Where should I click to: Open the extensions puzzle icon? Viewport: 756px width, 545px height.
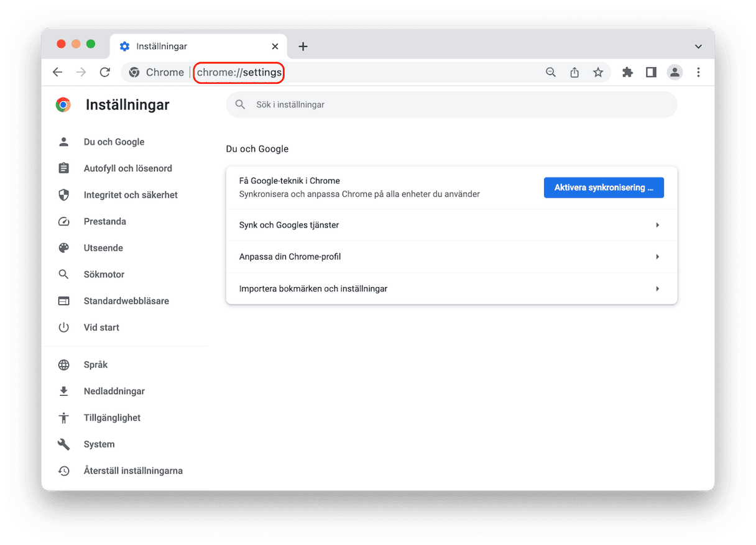(627, 72)
